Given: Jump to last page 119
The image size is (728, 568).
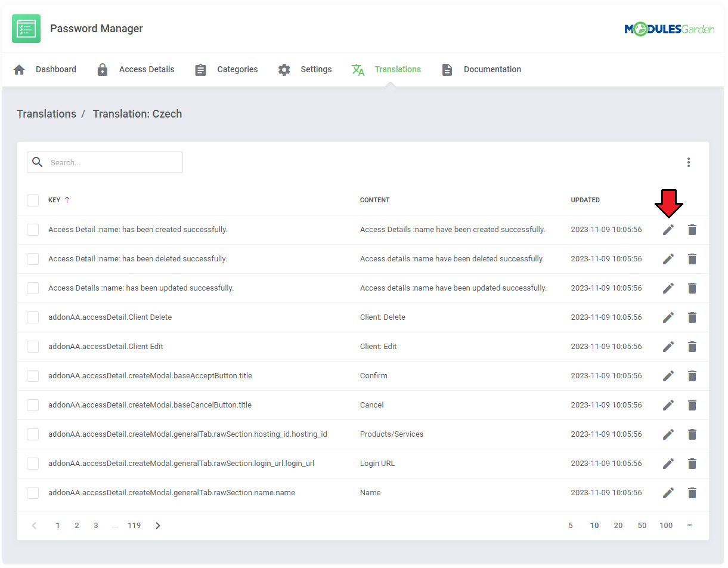Looking at the screenshot, I should 134,526.
